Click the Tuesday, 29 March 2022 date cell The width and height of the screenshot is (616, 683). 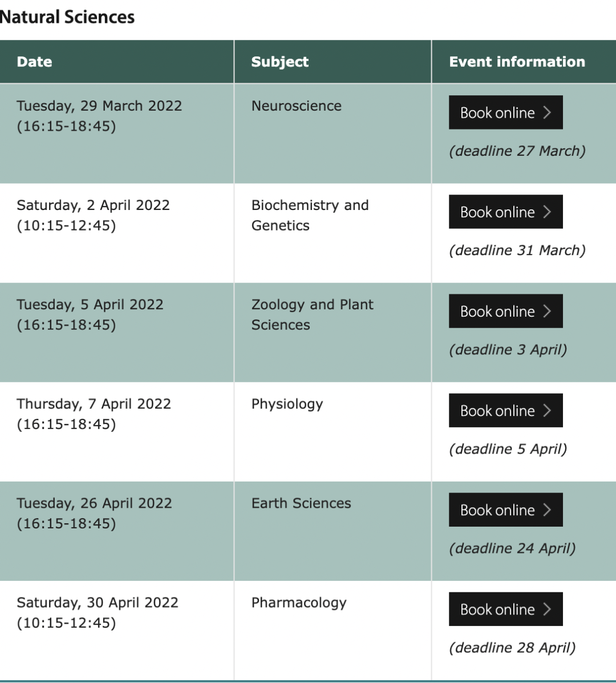[117, 134]
